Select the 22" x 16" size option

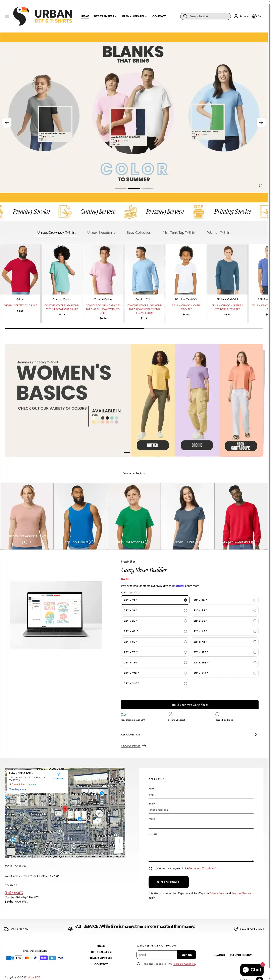pyautogui.click(x=225, y=600)
